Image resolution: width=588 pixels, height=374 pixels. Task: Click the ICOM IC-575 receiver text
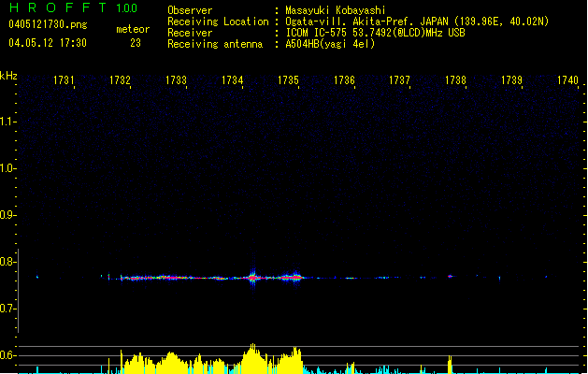(x=375, y=33)
